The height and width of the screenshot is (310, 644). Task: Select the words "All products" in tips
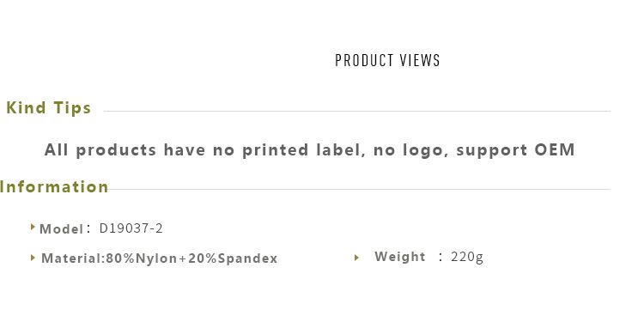pyautogui.click(x=100, y=150)
